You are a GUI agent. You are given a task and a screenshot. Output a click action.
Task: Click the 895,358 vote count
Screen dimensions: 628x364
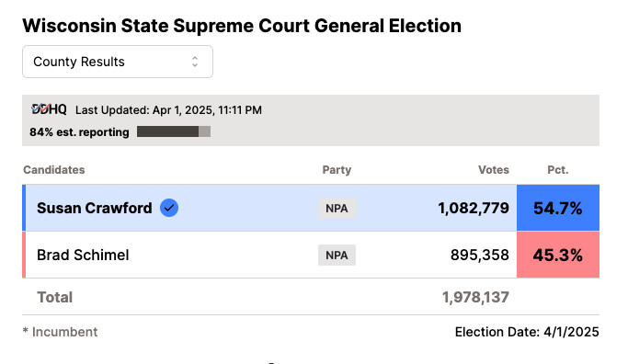click(480, 256)
